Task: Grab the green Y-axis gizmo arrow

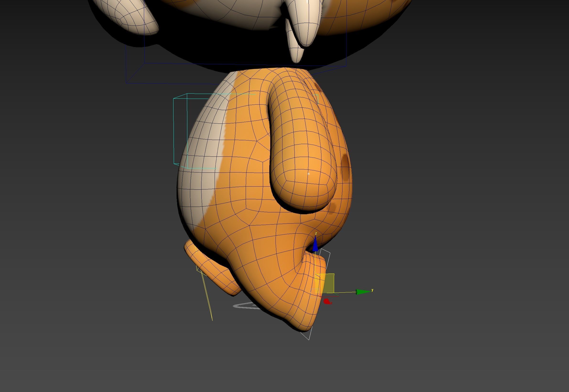Action: pyautogui.click(x=364, y=292)
